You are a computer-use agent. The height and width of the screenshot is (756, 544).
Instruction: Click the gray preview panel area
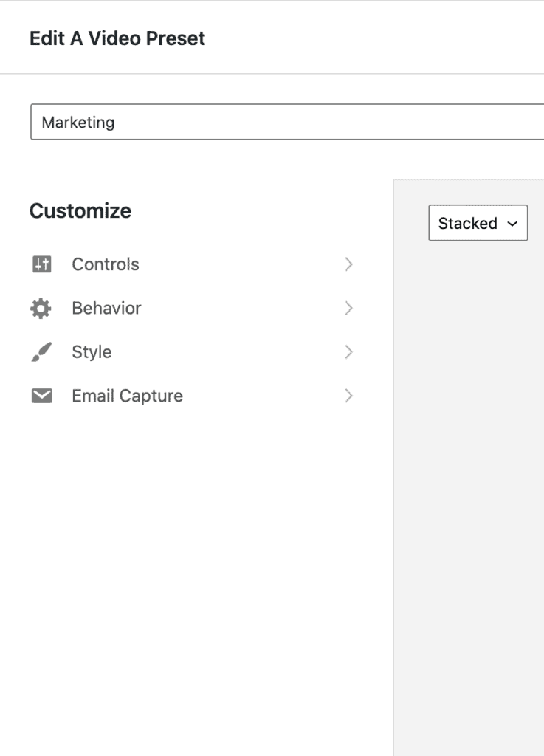pyautogui.click(x=469, y=482)
